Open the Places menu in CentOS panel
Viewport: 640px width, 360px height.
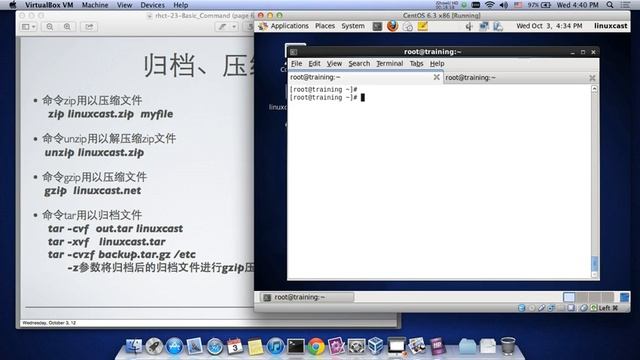[325, 26]
